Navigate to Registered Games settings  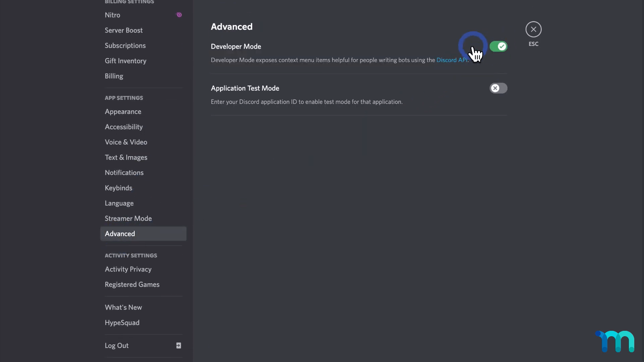coord(132,284)
